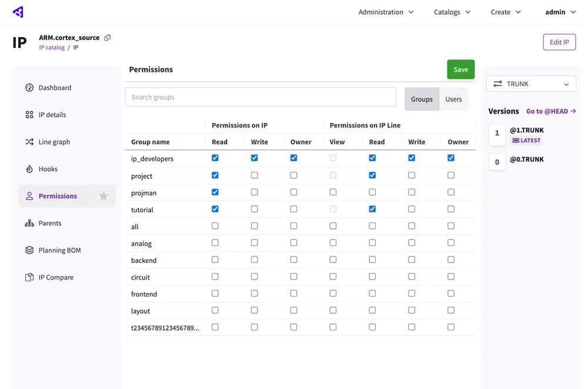The image size is (588, 389).
Task: Grant tutorial group Owner permission on IP Line
Action: pyautogui.click(x=450, y=210)
